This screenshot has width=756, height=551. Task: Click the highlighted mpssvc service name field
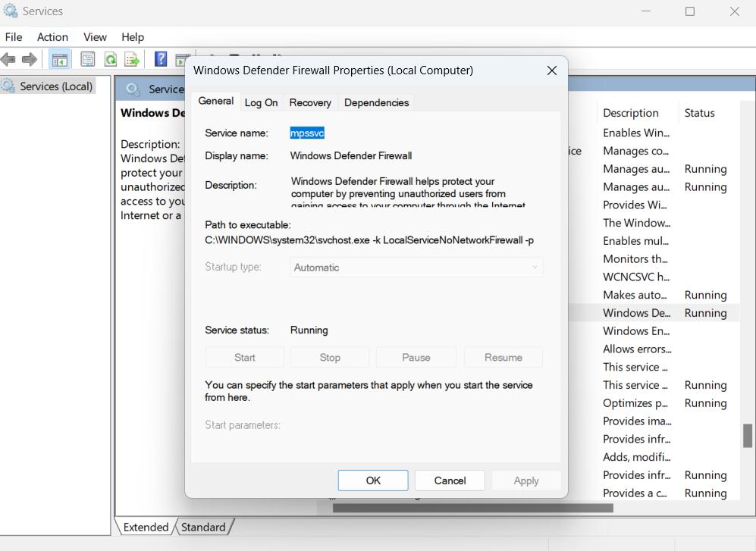tap(307, 133)
